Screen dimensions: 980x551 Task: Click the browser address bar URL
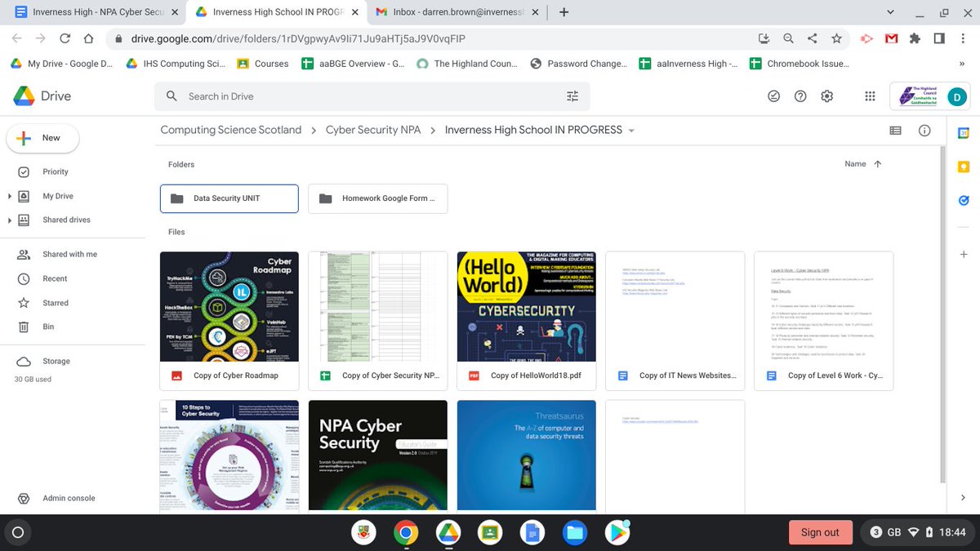299,38
